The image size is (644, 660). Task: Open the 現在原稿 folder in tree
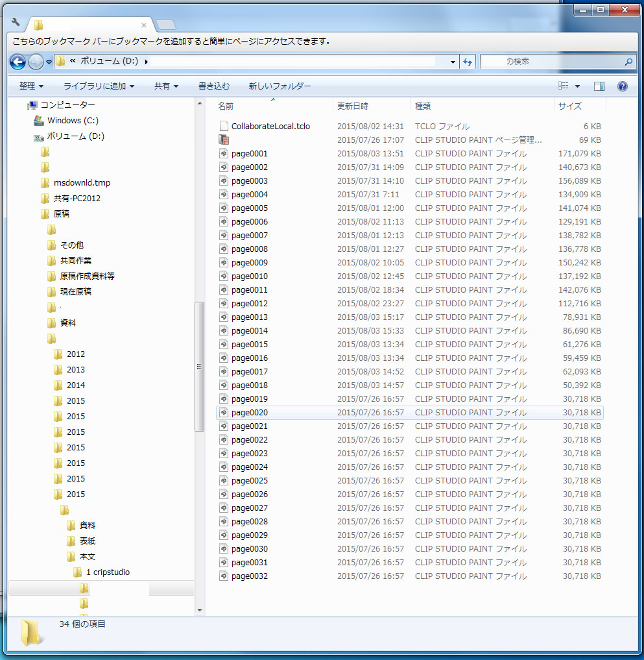75,291
